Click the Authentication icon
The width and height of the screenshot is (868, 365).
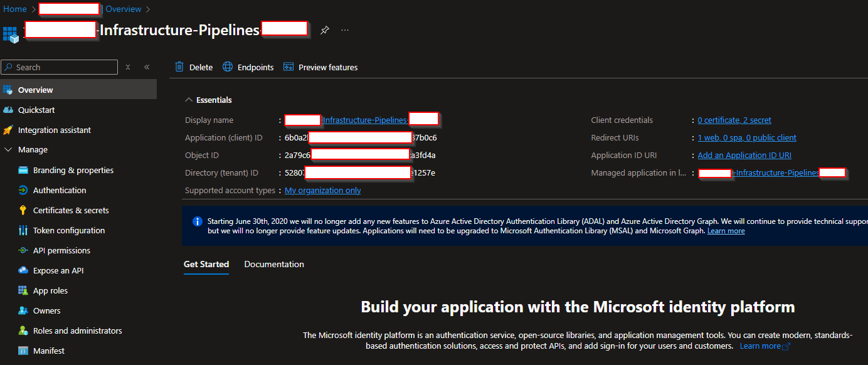(x=23, y=190)
